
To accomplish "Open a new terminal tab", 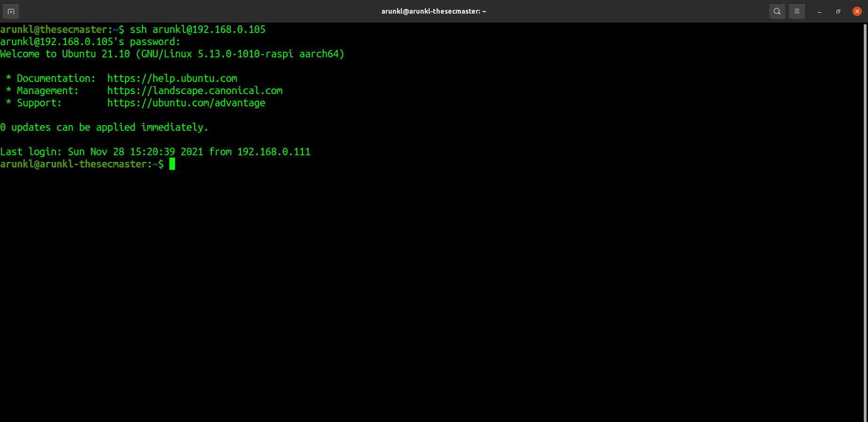I will [11, 11].
